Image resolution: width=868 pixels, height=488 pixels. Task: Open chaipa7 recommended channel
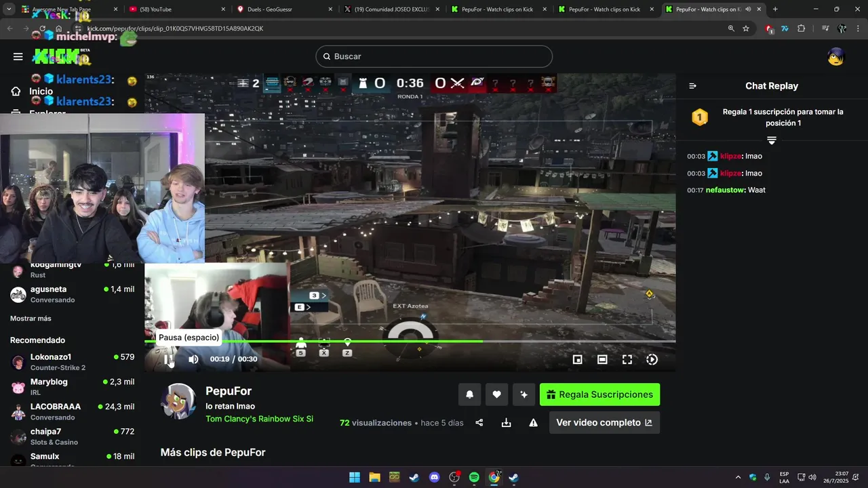(72, 436)
